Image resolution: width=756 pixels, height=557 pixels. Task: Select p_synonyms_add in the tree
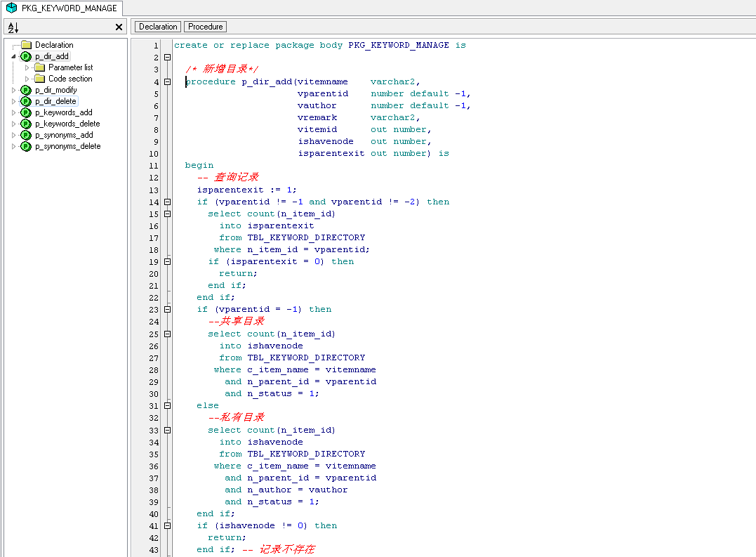point(64,135)
